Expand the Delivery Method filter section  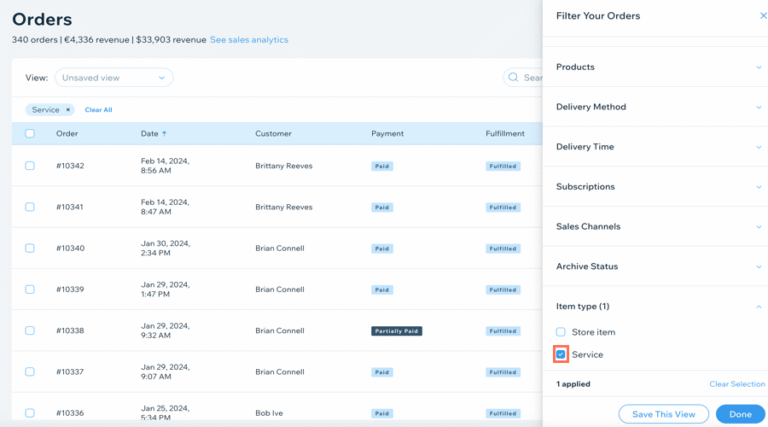coord(759,107)
